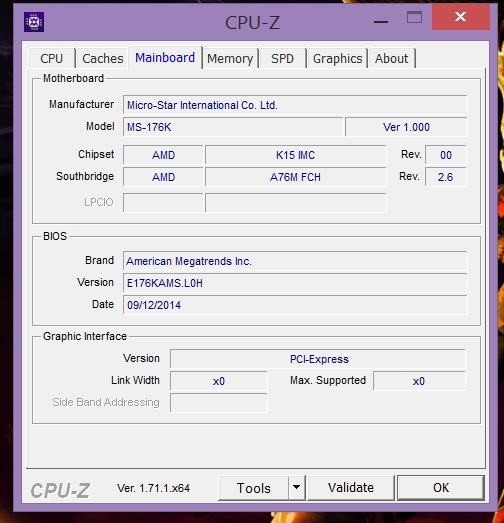Switch to the Graphics tab
The height and width of the screenshot is (523, 504).
[338, 59]
